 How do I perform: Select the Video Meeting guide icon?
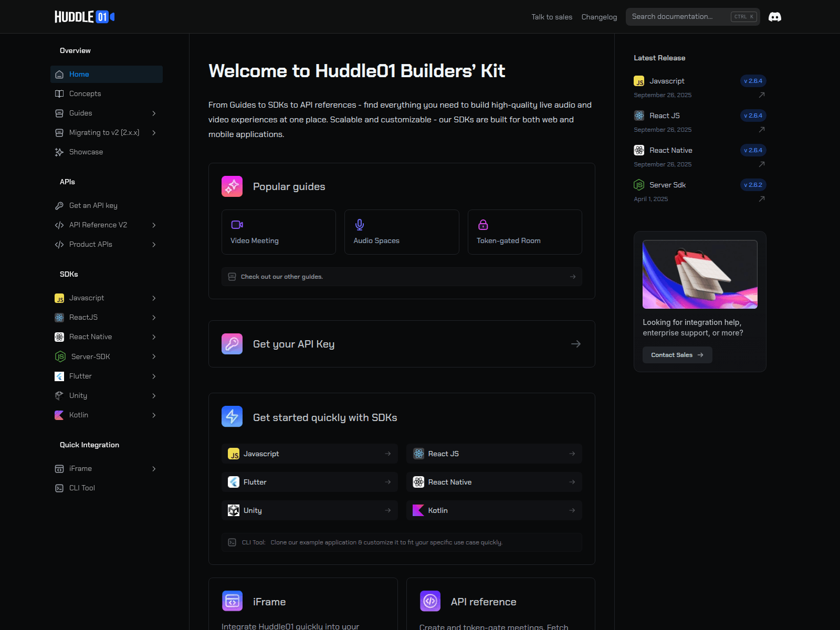click(236, 224)
